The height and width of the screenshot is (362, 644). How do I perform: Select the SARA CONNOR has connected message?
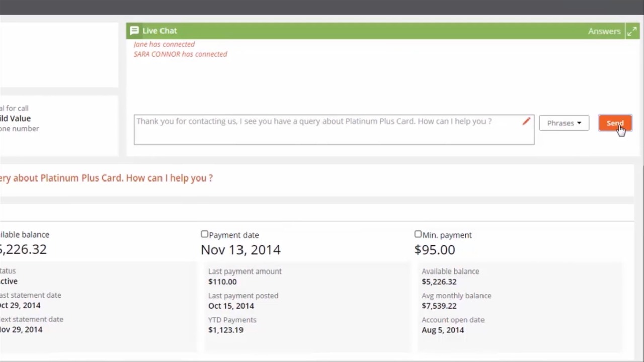(x=180, y=54)
